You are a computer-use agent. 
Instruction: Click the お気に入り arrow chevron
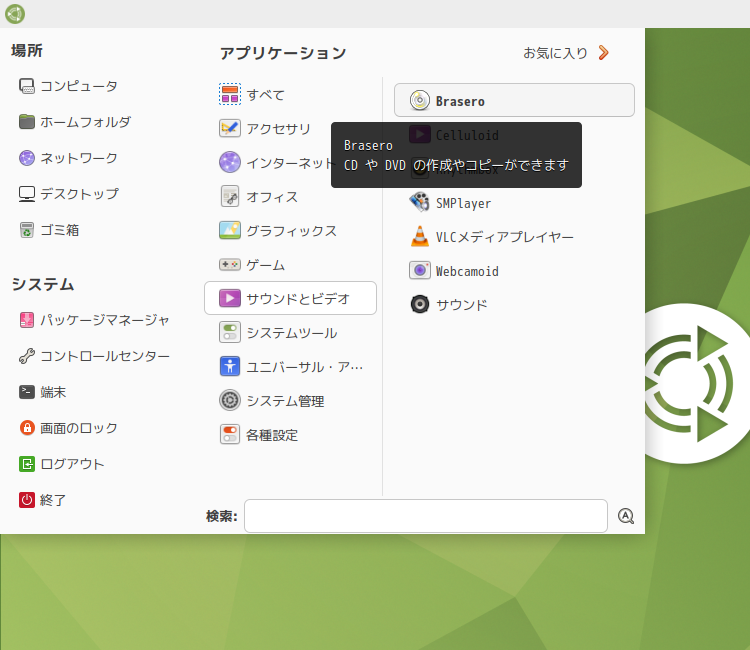[604, 53]
